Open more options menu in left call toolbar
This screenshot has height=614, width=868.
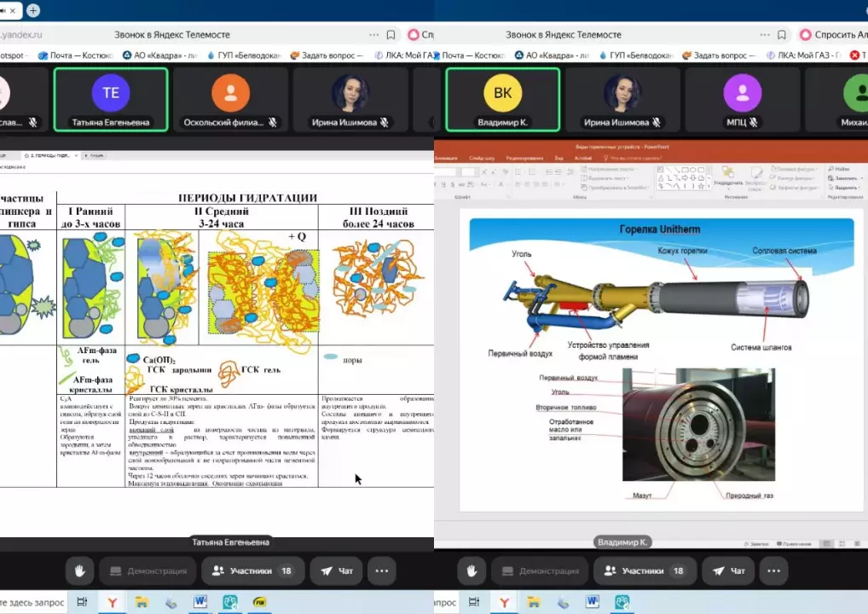[x=381, y=571]
